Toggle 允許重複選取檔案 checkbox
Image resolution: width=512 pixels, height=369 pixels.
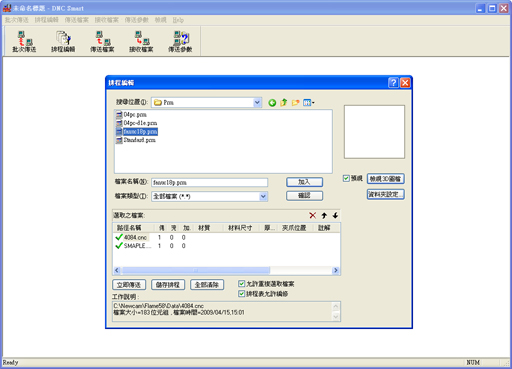coord(242,284)
